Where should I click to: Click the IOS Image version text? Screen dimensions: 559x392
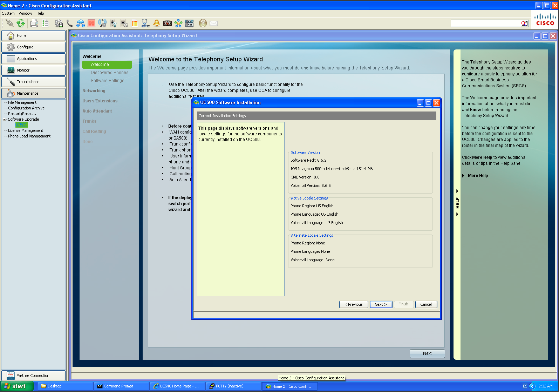tap(332, 169)
